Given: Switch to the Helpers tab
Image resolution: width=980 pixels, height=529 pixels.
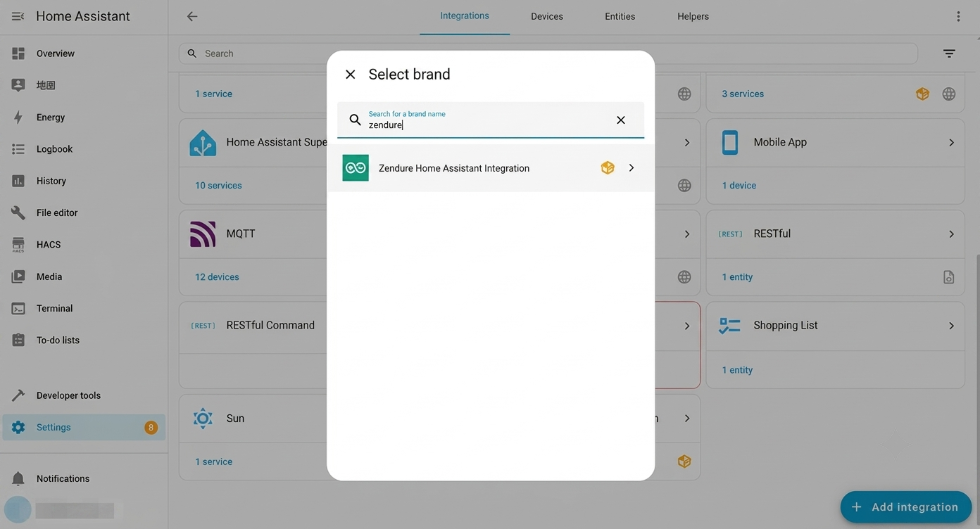Looking at the screenshot, I should point(693,16).
